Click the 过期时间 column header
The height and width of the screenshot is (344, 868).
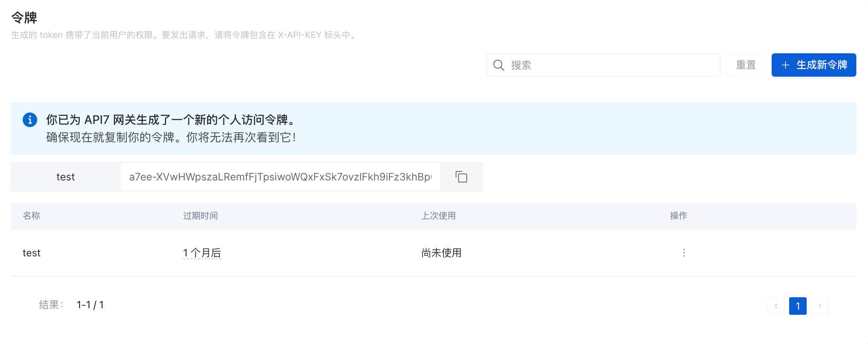click(200, 216)
